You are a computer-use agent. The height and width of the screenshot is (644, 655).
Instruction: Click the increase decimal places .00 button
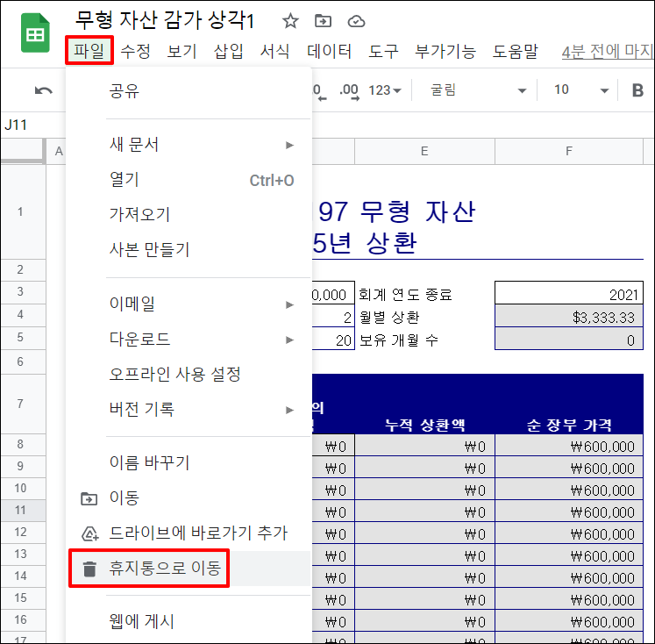(x=349, y=90)
